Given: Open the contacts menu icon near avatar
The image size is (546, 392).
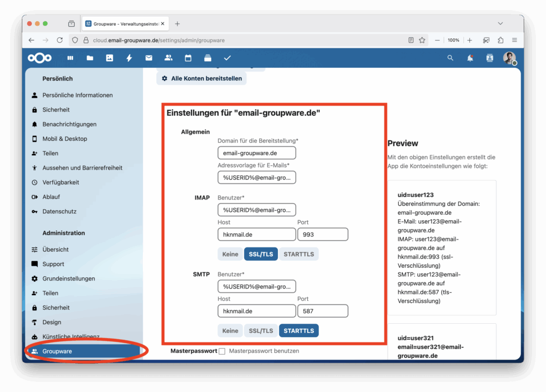Looking at the screenshot, I should point(489,58).
